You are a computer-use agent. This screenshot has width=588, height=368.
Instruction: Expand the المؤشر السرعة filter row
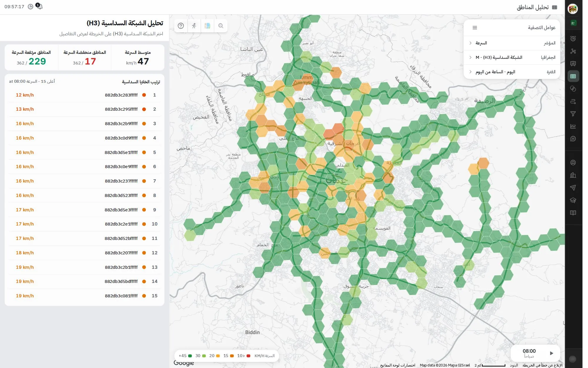coord(512,43)
